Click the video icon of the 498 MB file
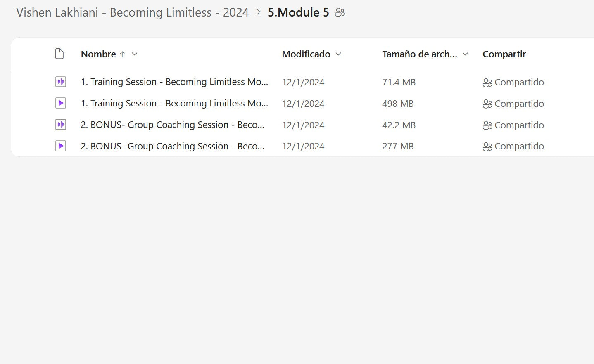 point(61,103)
